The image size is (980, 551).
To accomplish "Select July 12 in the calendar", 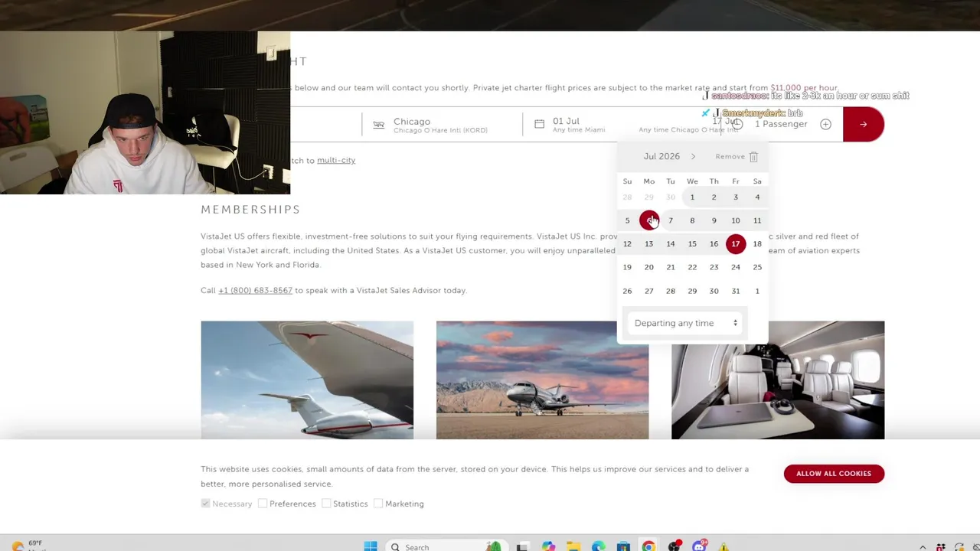I will coord(627,244).
